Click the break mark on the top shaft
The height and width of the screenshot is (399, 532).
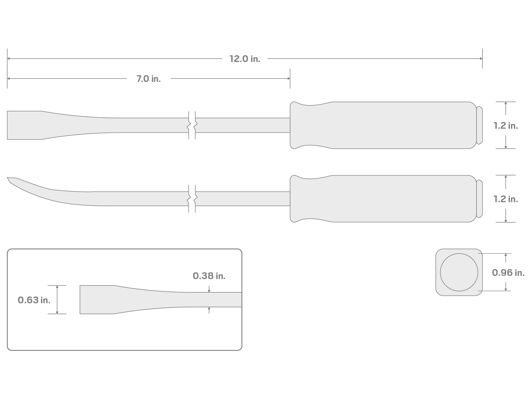tap(192, 125)
